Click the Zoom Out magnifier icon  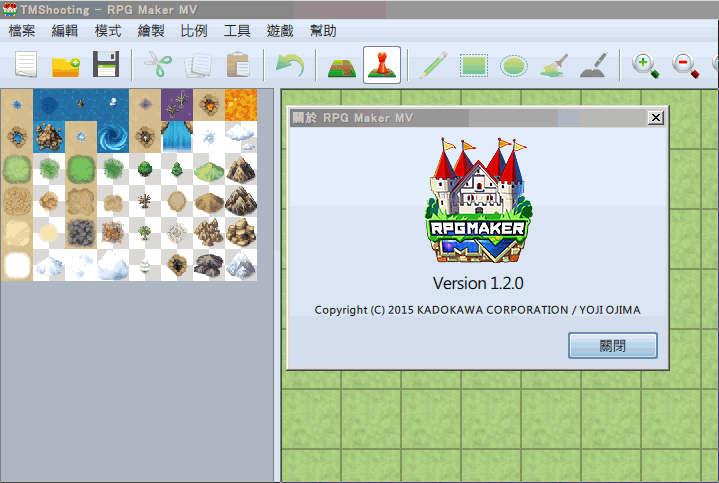pyautogui.click(x=686, y=65)
